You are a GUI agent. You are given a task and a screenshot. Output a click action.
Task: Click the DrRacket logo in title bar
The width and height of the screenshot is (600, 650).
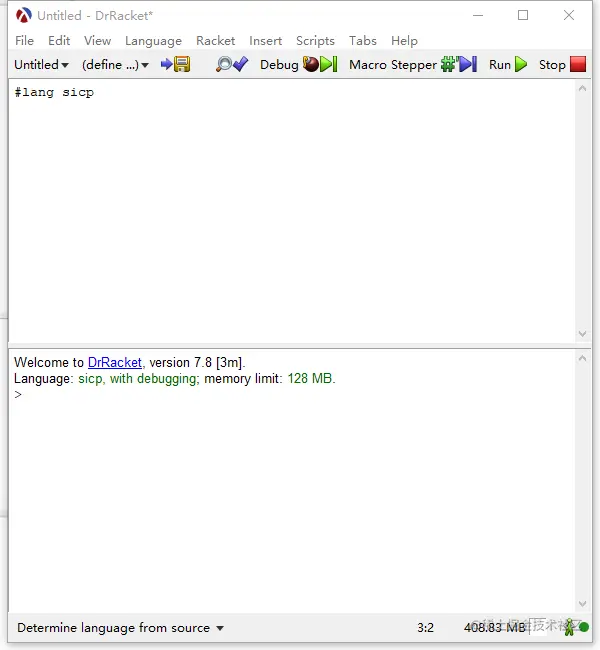point(24,16)
